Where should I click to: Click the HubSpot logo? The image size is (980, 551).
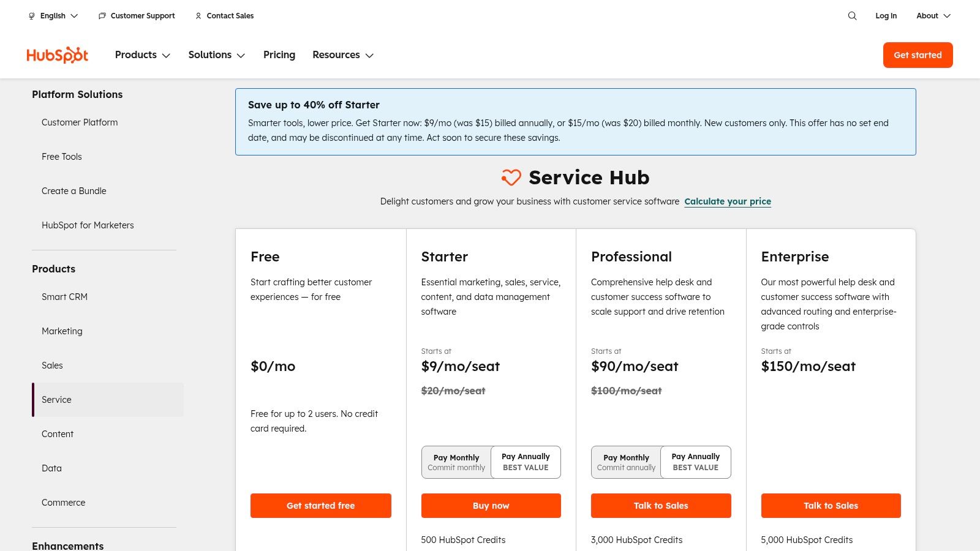[x=57, y=54]
